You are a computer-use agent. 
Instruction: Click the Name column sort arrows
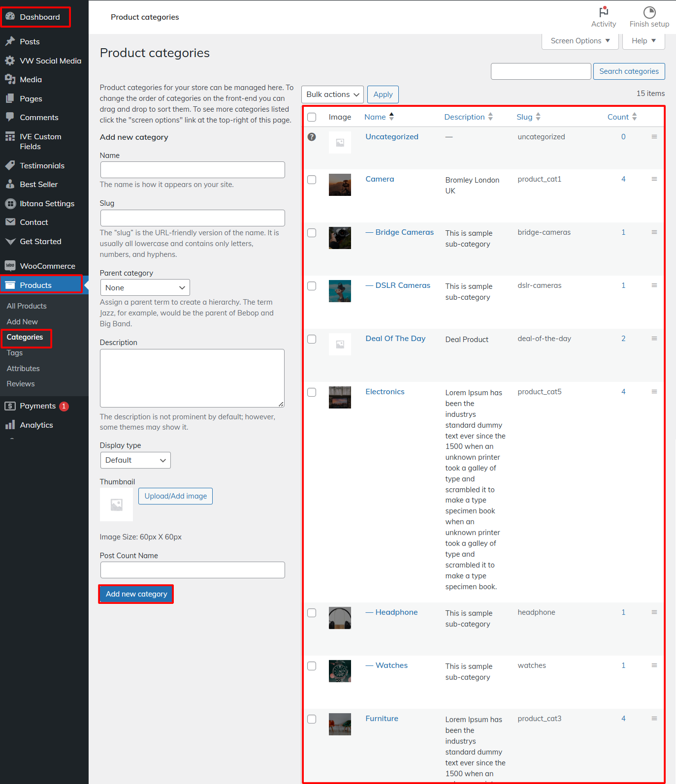click(x=391, y=117)
